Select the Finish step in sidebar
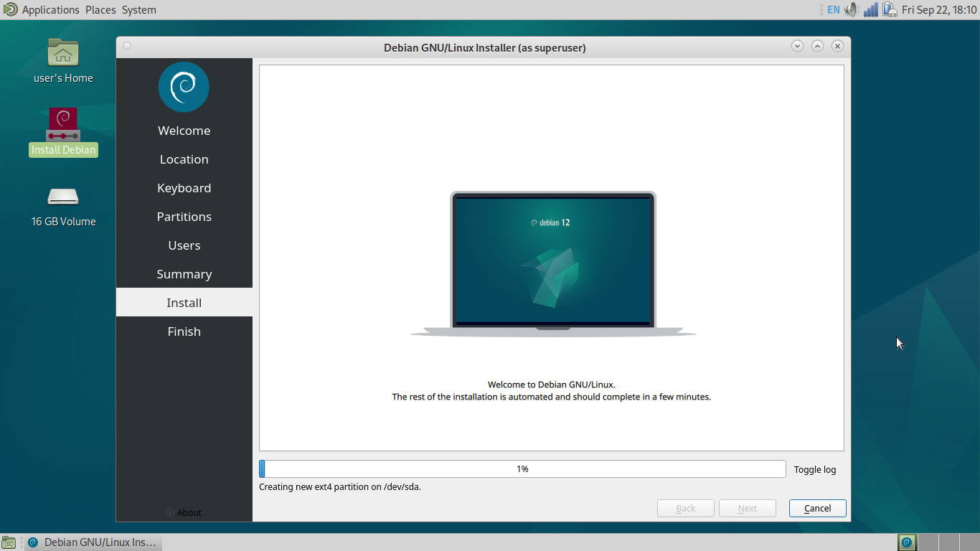980x551 pixels. (184, 331)
